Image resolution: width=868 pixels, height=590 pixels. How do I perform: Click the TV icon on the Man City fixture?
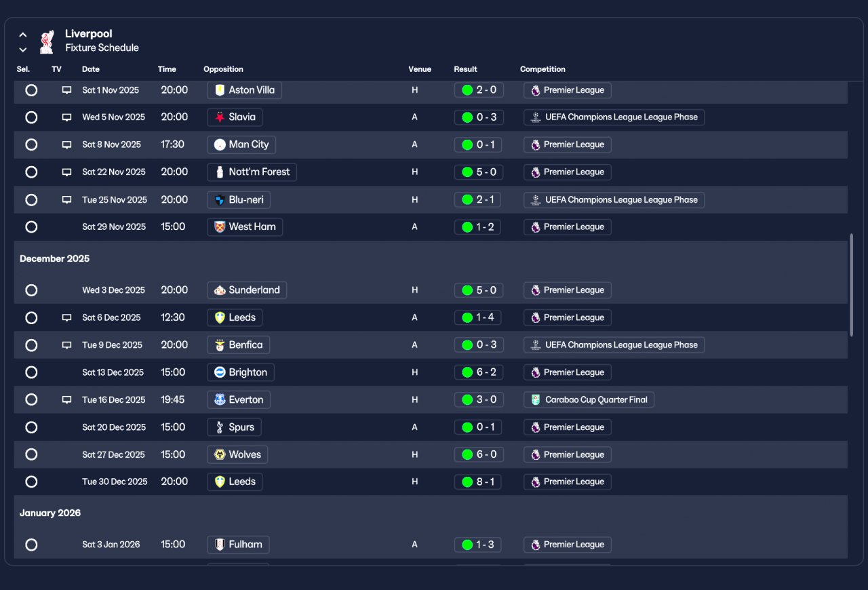[66, 144]
